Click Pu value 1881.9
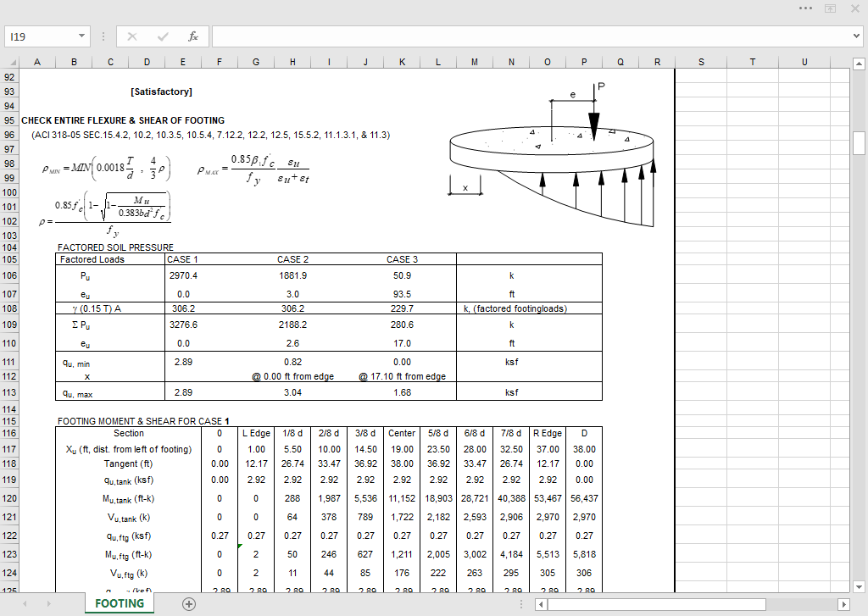The width and height of the screenshot is (868, 616). pyautogui.click(x=292, y=275)
